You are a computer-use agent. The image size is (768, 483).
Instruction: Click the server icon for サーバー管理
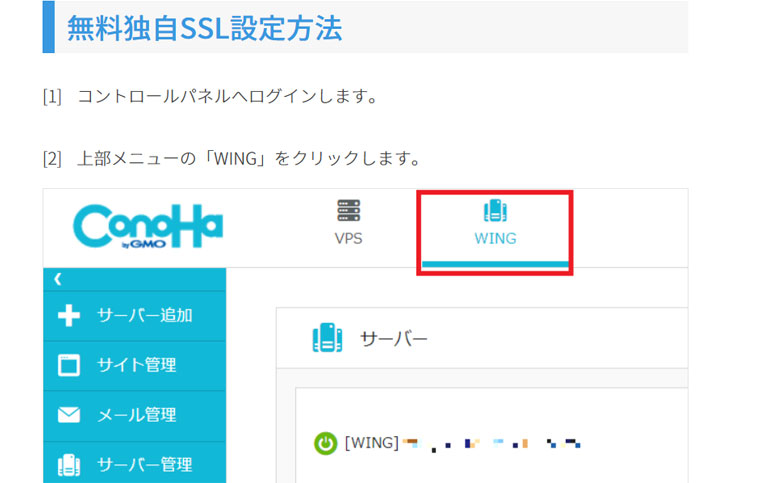pos(69,465)
